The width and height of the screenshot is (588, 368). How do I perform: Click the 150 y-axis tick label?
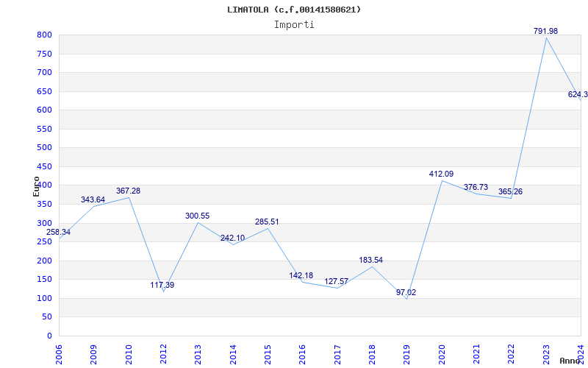tap(44, 280)
